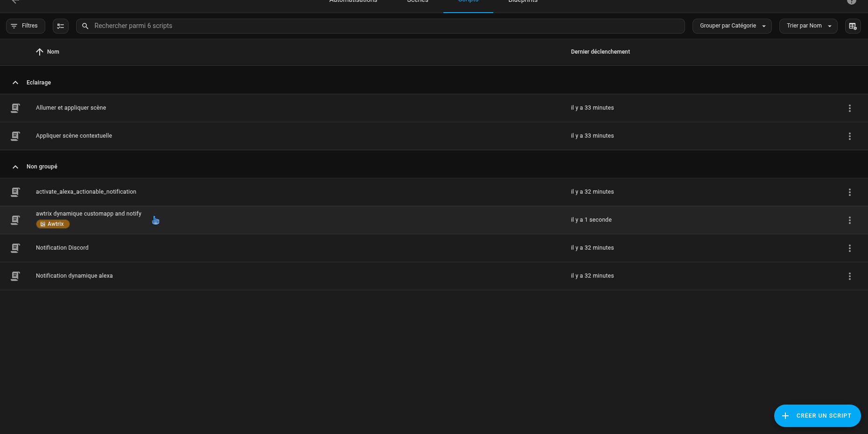Open overflow menu for Notification Discord
The height and width of the screenshot is (434, 868).
pos(849,248)
